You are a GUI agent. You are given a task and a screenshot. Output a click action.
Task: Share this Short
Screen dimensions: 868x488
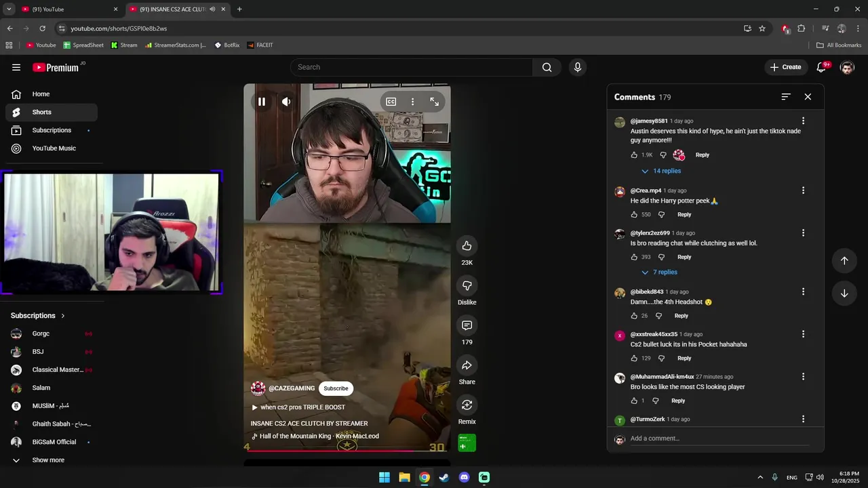(x=467, y=365)
